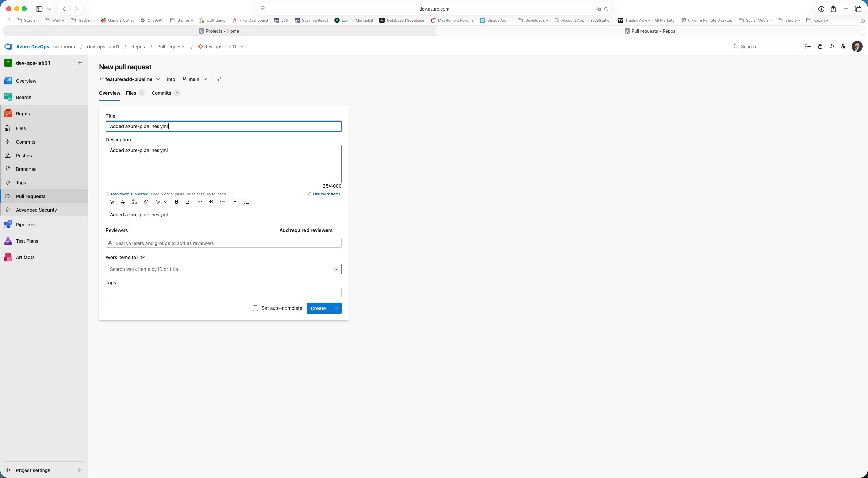Switch to the Commits tab
This screenshot has width=868, height=478.
[161, 93]
